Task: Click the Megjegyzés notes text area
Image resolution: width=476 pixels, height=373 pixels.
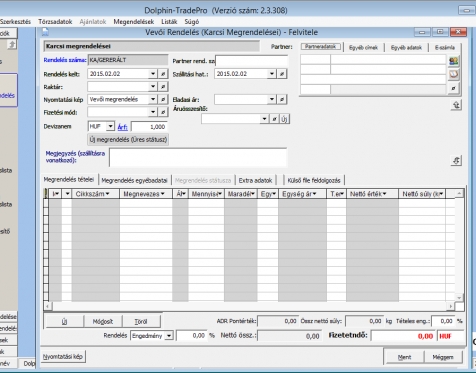Action: coord(198,157)
